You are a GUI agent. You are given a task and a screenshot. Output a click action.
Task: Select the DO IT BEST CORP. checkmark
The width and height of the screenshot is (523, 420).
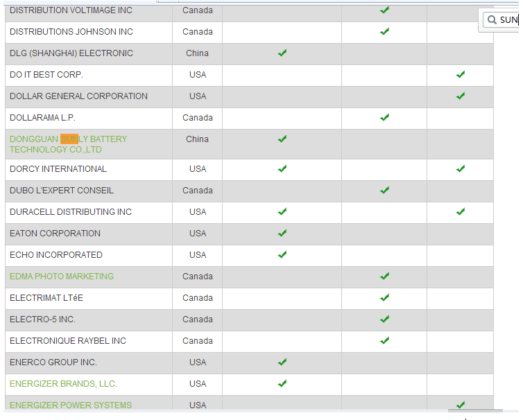point(461,75)
